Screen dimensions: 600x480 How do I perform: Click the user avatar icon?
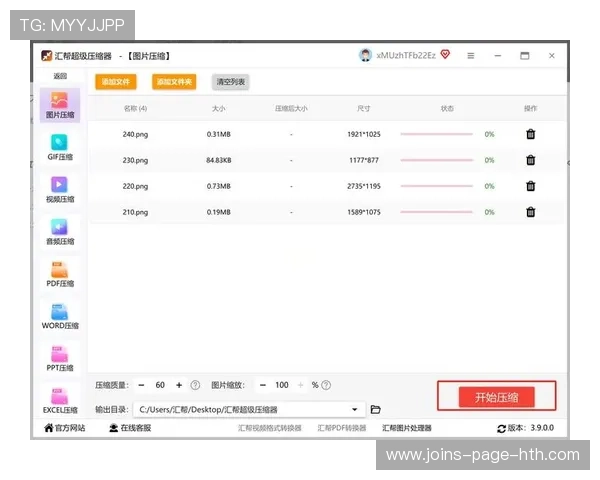pos(365,56)
